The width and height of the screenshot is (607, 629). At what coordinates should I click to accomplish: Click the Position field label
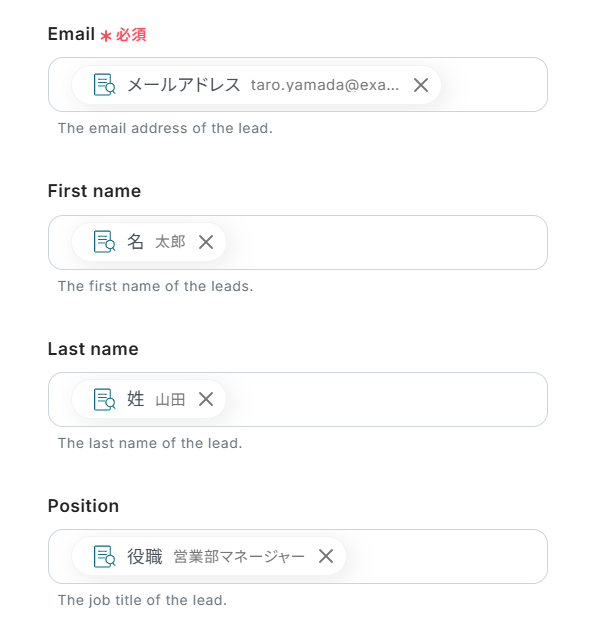coord(83,506)
